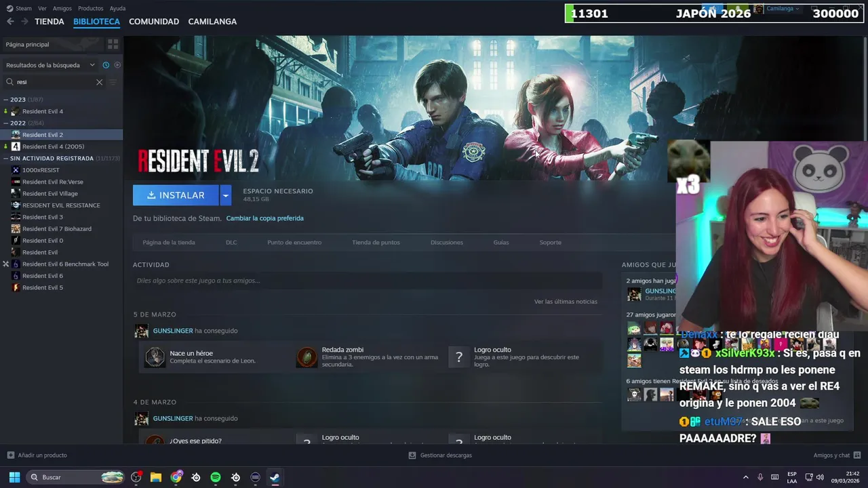This screenshot has width=868, height=488.
Task: Open the Productos menu
Action: (x=91, y=8)
